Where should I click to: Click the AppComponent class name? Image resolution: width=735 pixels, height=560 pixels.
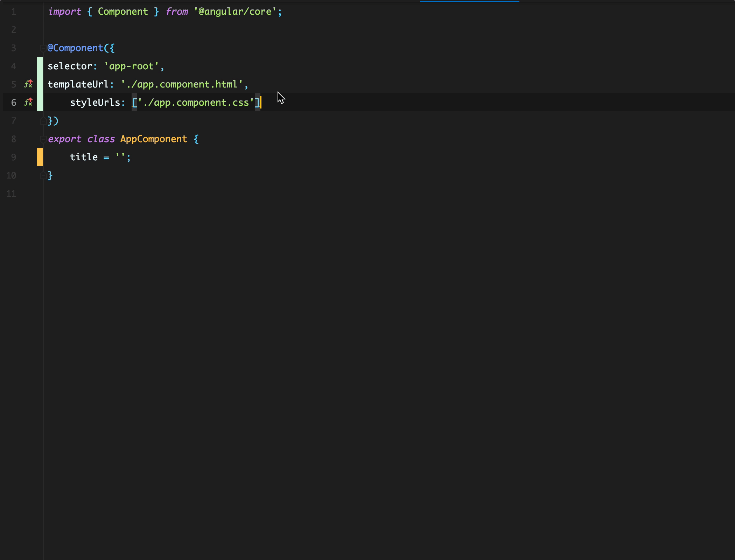(x=153, y=139)
